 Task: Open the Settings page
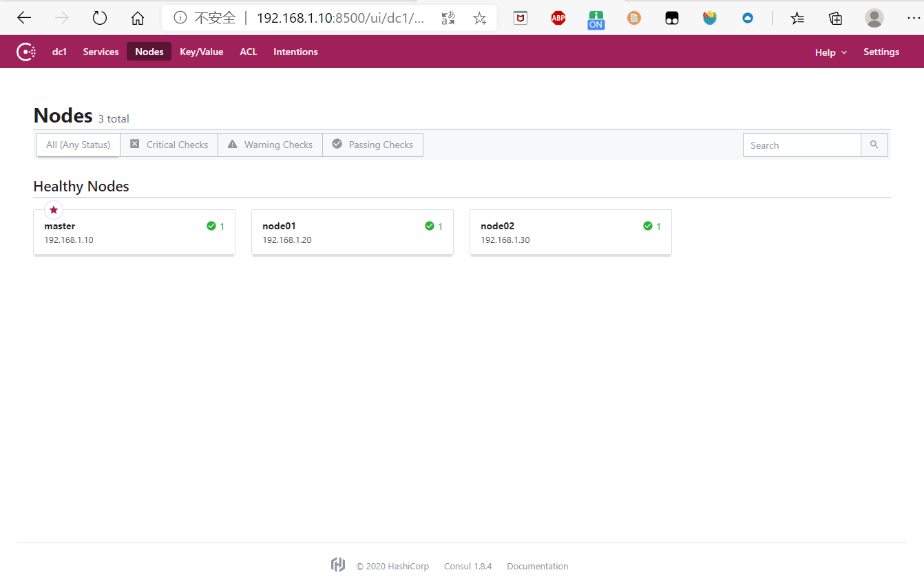point(881,52)
